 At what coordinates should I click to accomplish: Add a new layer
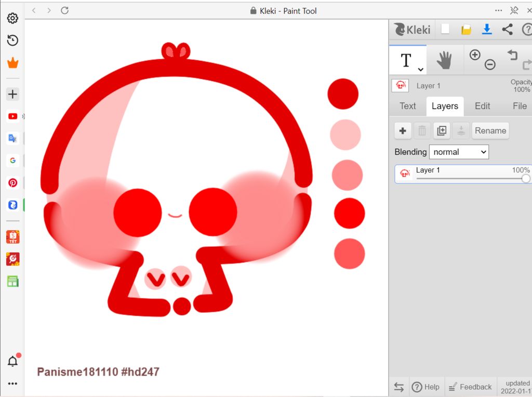coord(403,130)
